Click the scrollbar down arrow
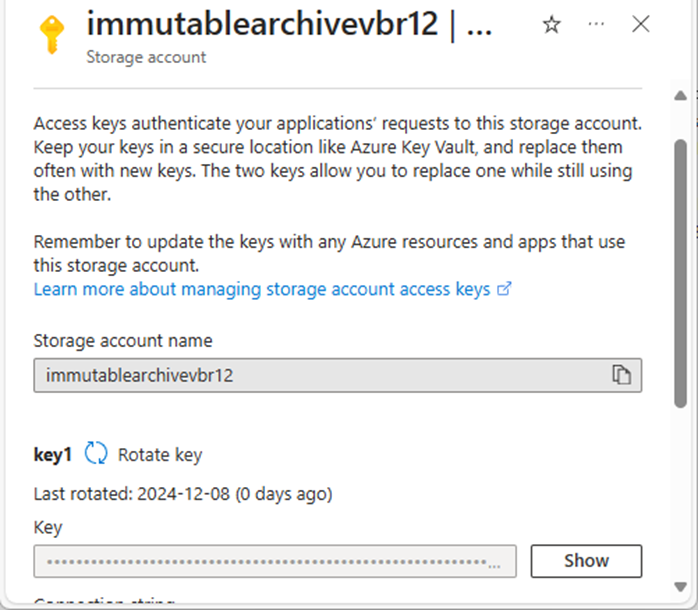This screenshot has width=698, height=610. [x=680, y=587]
